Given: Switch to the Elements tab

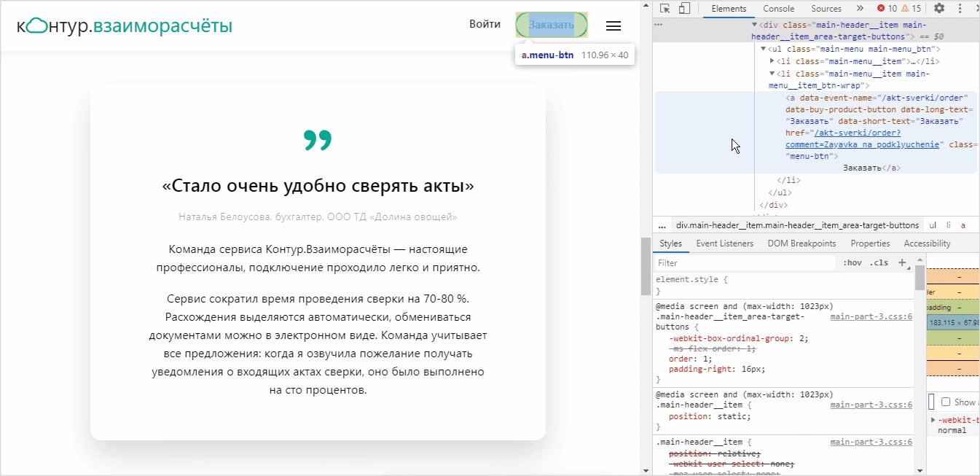Looking at the screenshot, I should (729, 9).
